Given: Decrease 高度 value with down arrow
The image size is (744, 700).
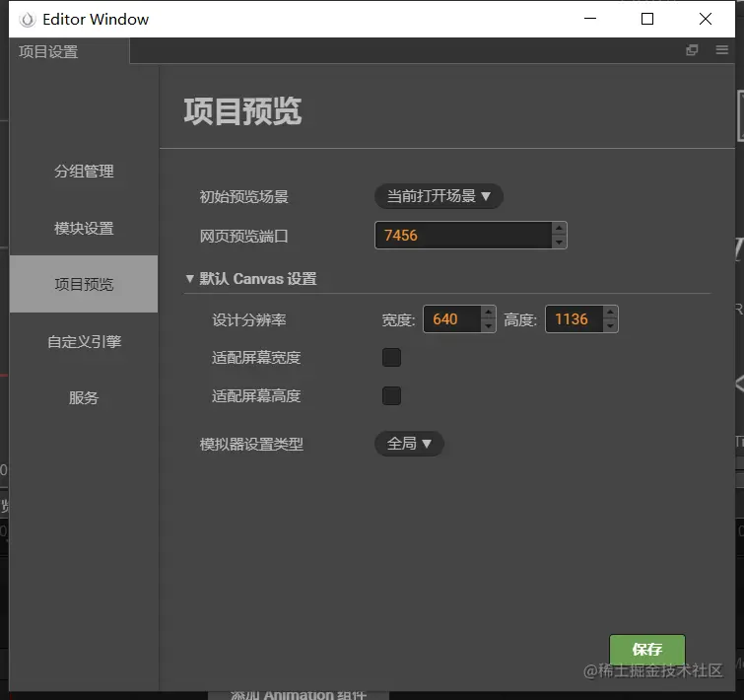Looking at the screenshot, I should pos(610,326).
